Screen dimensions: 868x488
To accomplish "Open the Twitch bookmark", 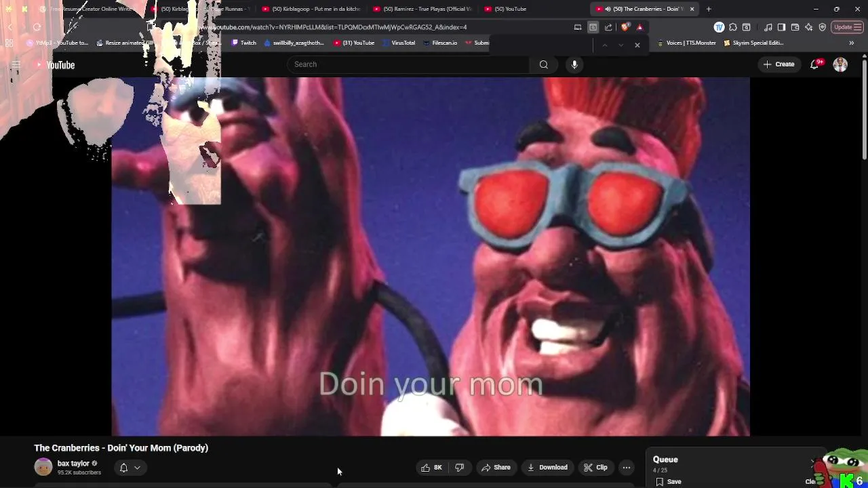I will coord(244,43).
